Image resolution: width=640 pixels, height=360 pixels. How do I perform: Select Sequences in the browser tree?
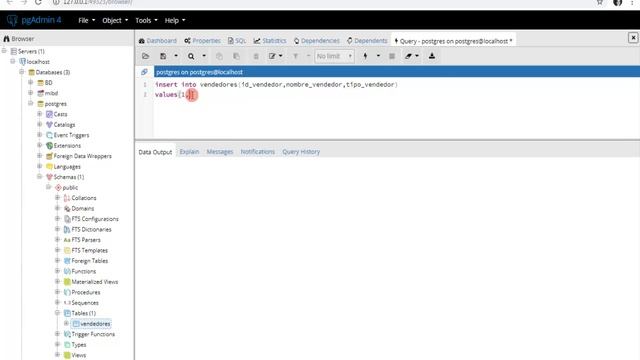pos(85,303)
